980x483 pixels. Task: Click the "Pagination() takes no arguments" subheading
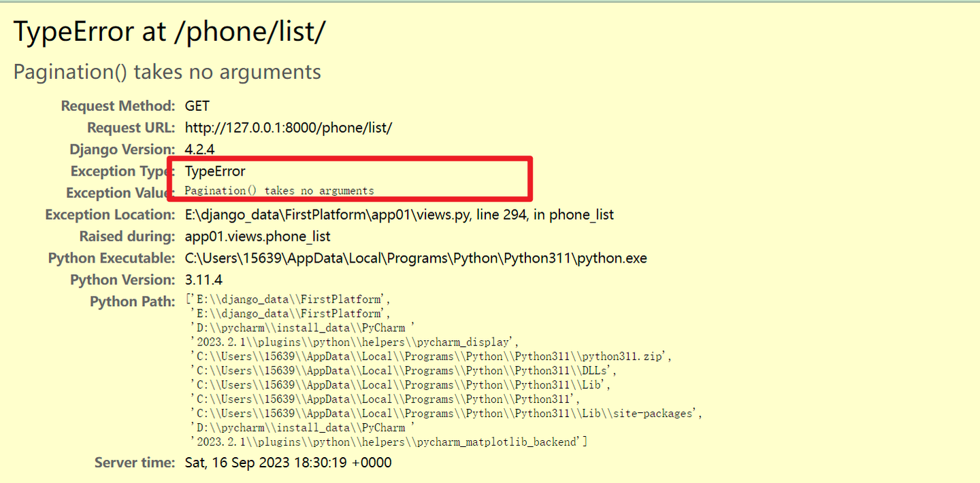click(x=167, y=71)
